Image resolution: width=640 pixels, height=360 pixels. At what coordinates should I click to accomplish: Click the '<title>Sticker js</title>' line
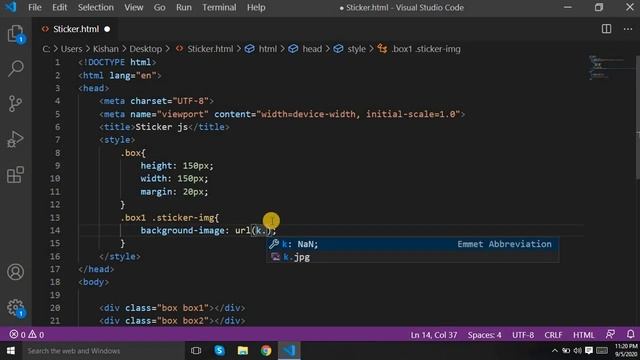point(164,127)
